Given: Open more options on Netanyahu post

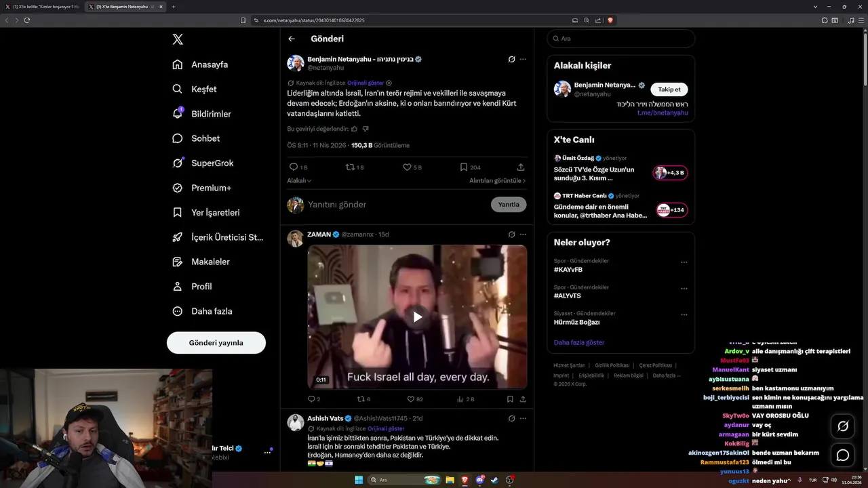Looking at the screenshot, I should [523, 59].
